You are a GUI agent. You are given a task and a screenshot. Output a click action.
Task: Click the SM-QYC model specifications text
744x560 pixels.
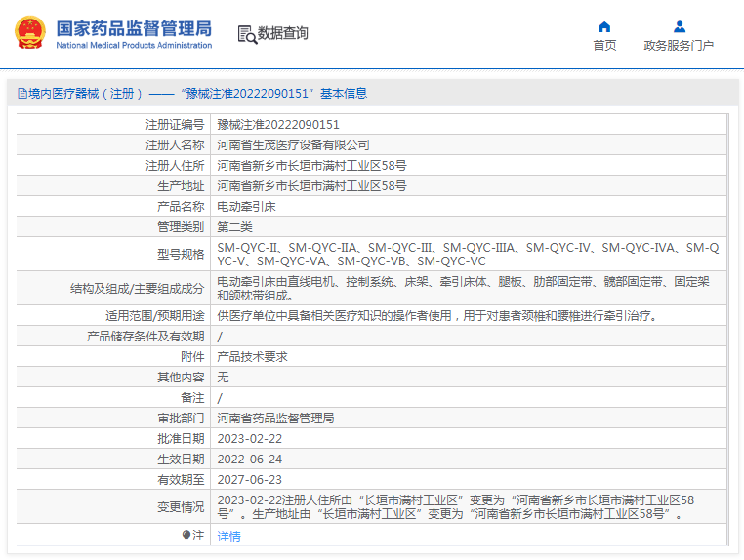(x=468, y=255)
